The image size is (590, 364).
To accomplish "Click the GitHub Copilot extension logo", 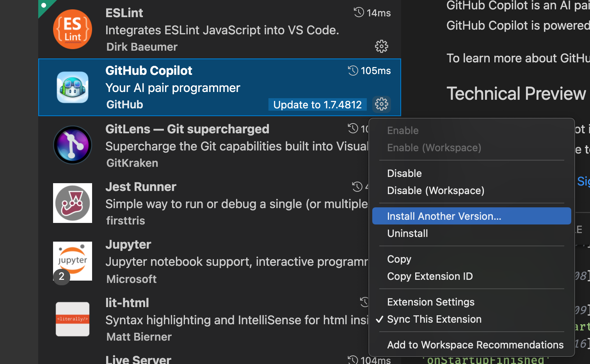I will coord(73,87).
